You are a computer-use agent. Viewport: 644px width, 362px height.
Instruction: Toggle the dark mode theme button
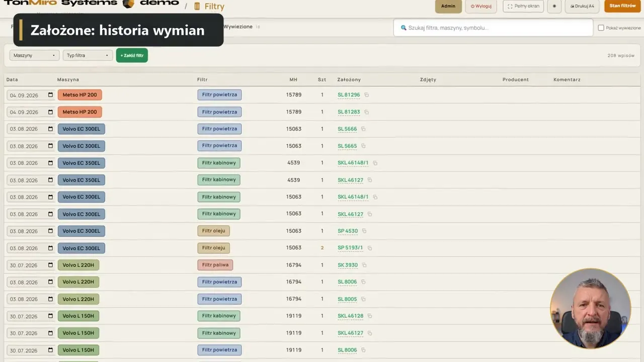pos(554,6)
